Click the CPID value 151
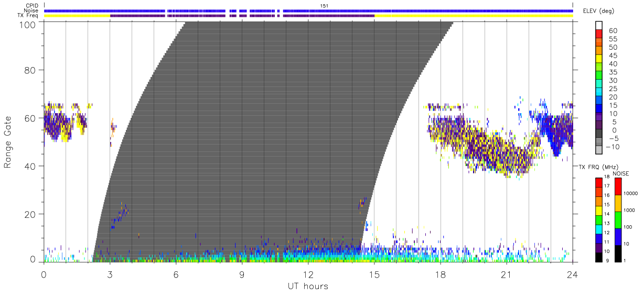The image size is (644, 297). pyautogui.click(x=324, y=6)
